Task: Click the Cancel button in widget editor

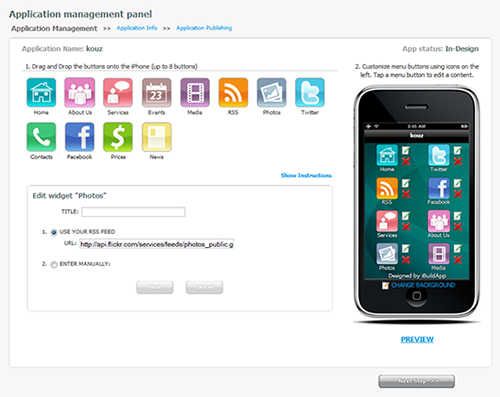Action: point(204,287)
